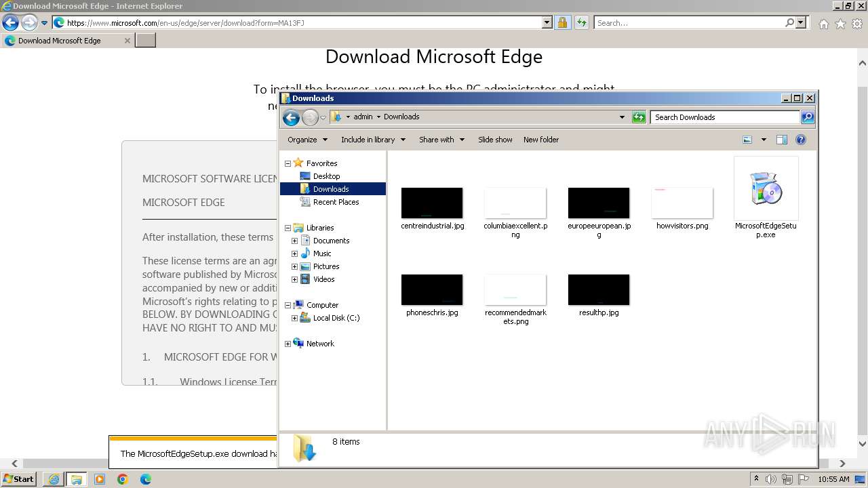Screen dimensions: 868x488
Task: Collapse the Favorites group
Action: click(x=288, y=163)
